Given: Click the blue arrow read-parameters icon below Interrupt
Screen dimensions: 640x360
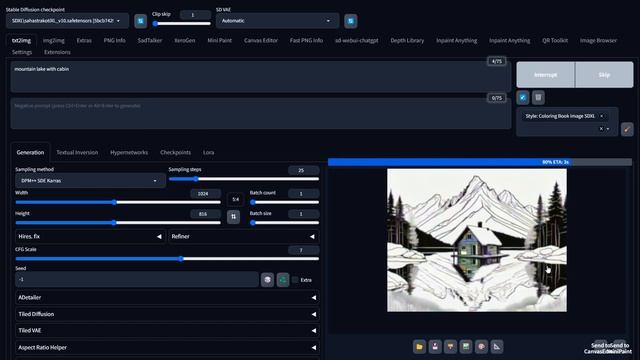Looking at the screenshot, I should coord(523,98).
